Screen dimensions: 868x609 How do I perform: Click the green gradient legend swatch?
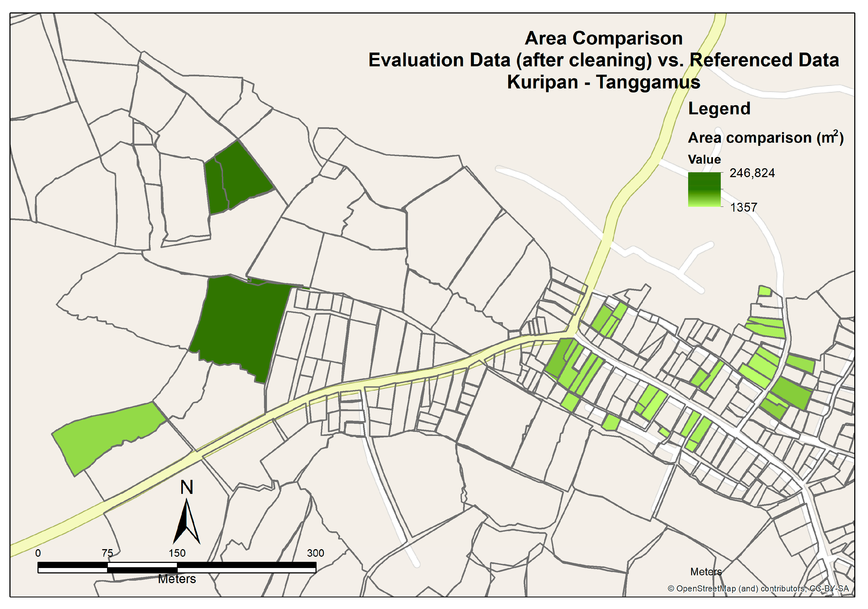(704, 190)
